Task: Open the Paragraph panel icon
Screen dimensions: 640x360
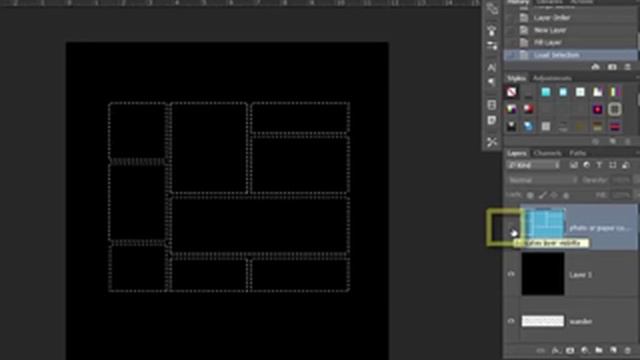Action: point(492,82)
